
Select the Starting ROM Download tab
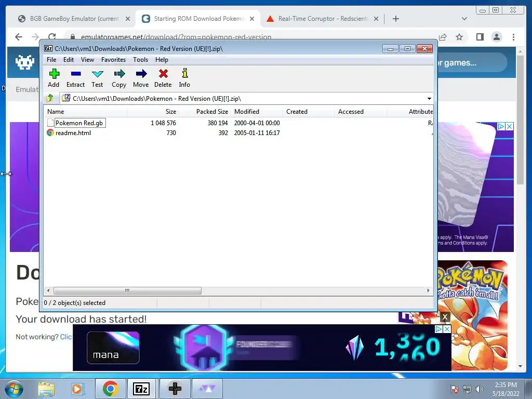198,19
